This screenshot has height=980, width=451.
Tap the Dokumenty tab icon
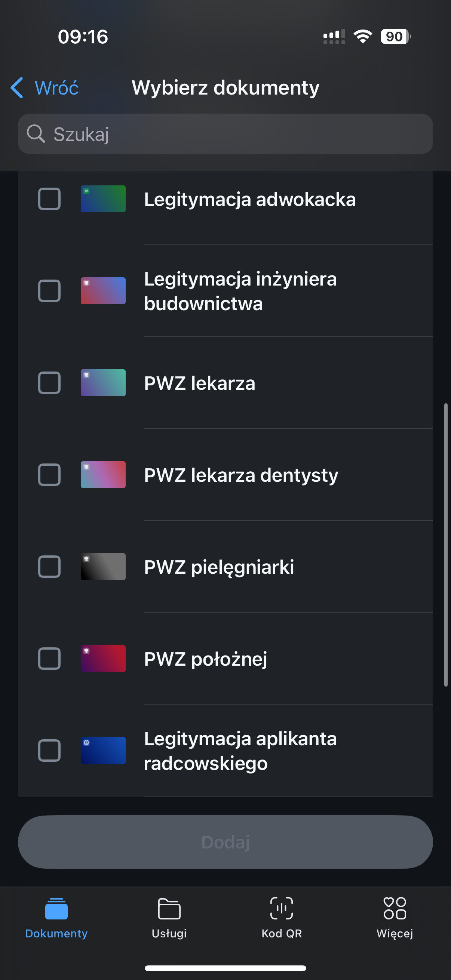coord(56,908)
